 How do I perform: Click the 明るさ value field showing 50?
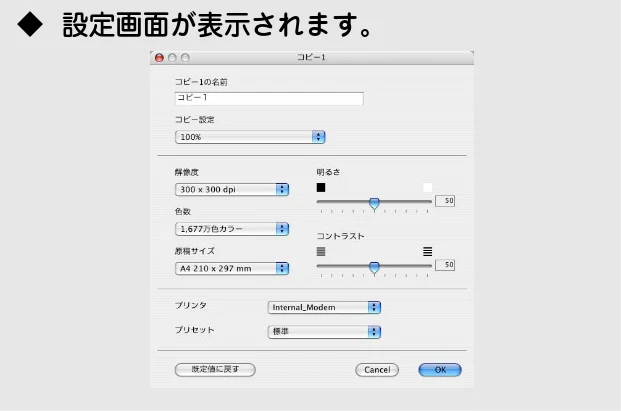click(x=445, y=201)
